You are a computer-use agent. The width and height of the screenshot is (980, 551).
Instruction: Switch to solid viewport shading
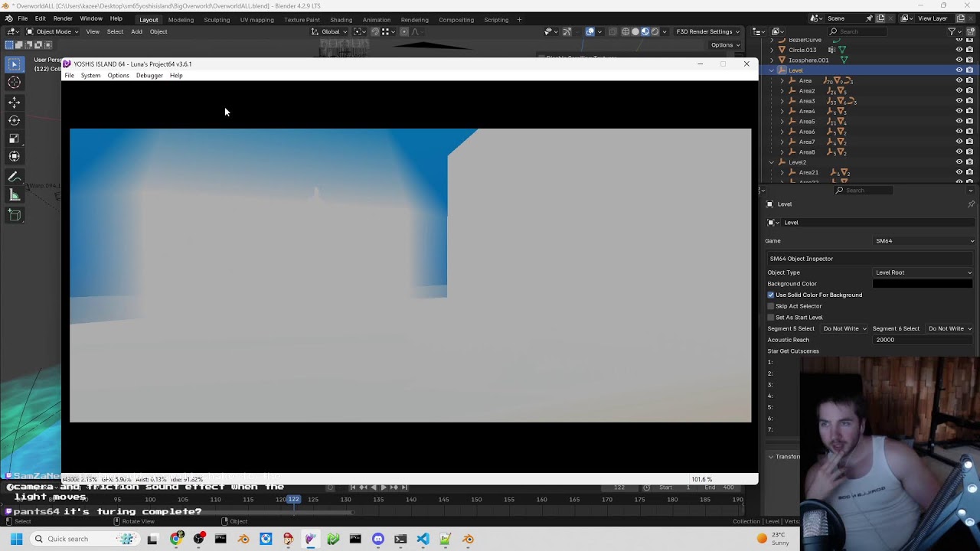[635, 31]
